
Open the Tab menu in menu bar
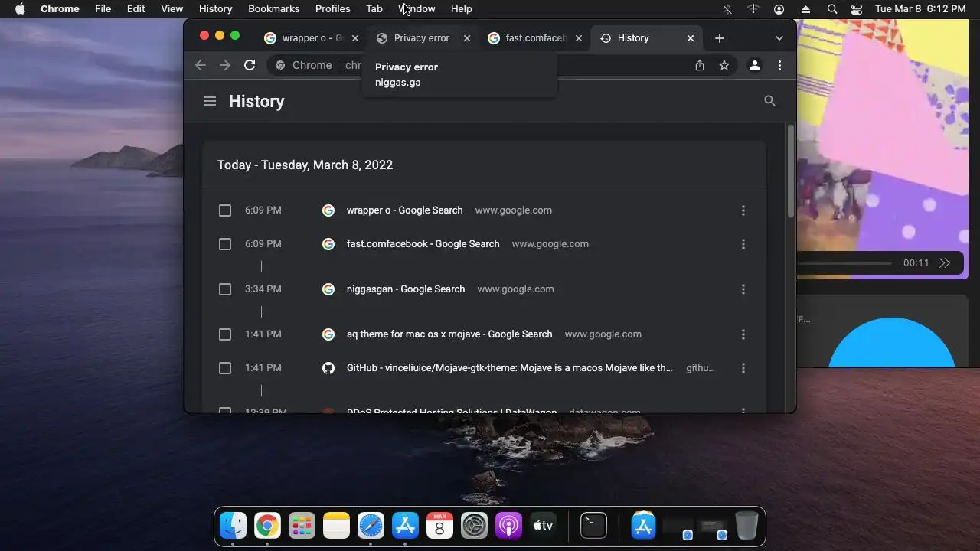pos(374,9)
